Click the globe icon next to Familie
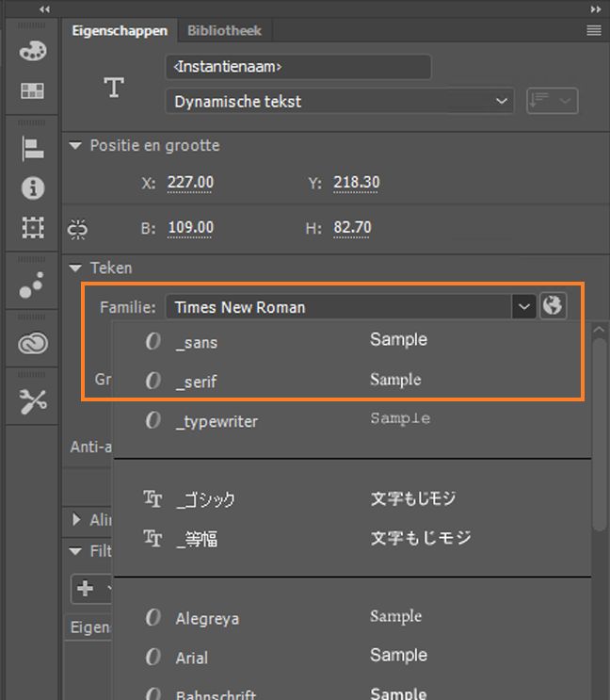 [553, 306]
